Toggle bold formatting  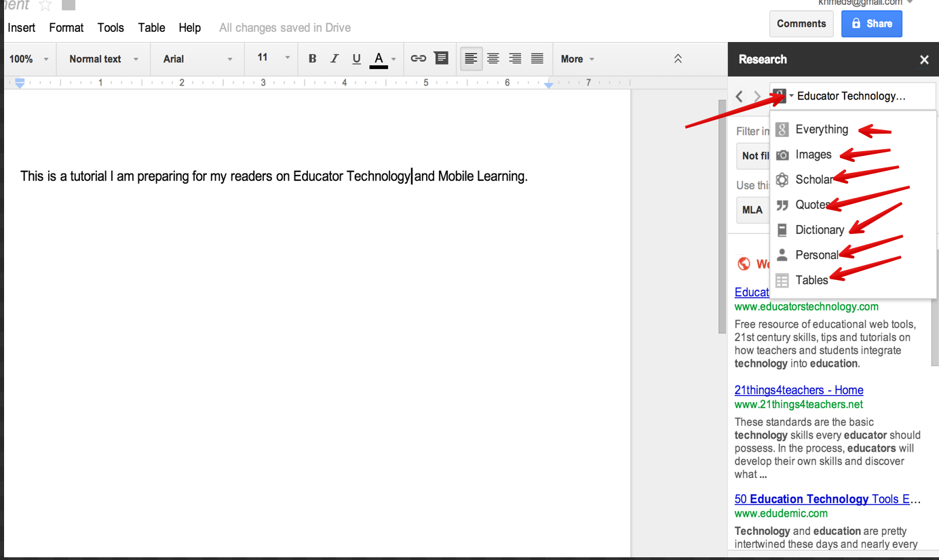pyautogui.click(x=313, y=59)
